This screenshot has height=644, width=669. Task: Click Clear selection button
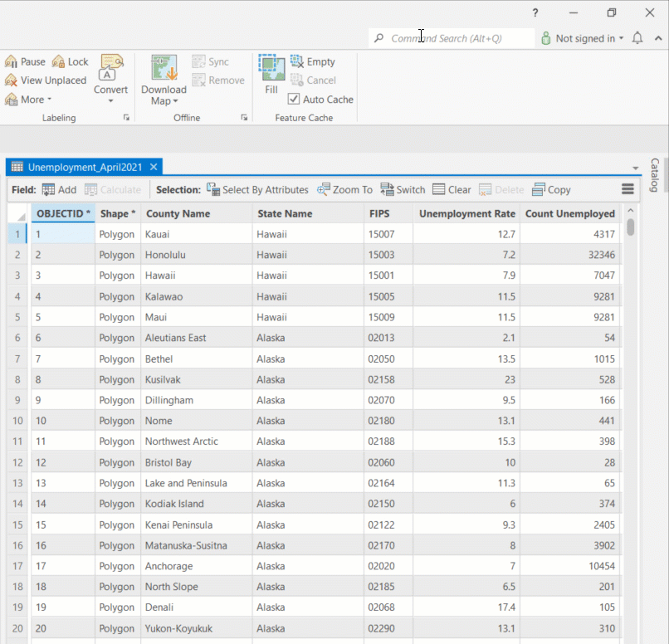(452, 190)
